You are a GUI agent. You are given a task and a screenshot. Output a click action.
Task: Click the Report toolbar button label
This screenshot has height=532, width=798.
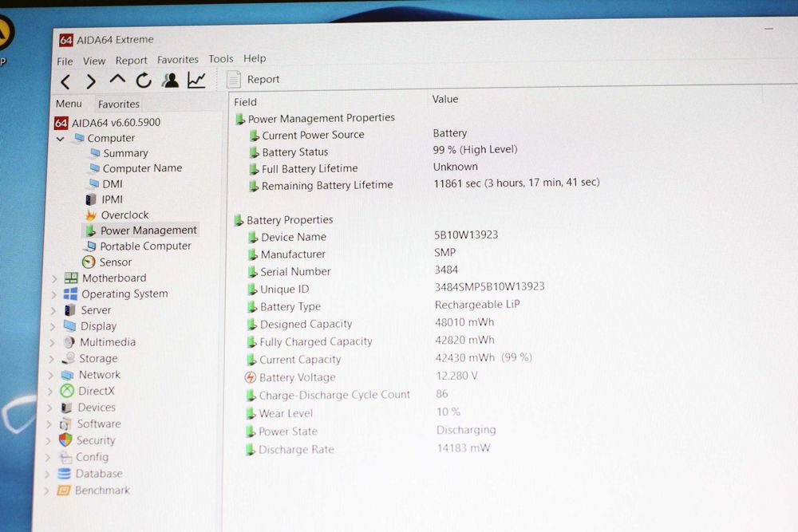point(263,79)
